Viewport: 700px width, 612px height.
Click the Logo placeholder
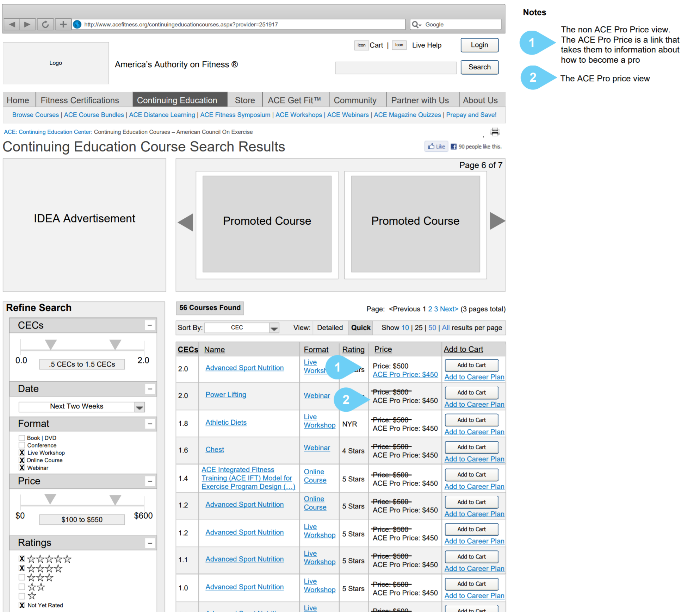point(56,63)
